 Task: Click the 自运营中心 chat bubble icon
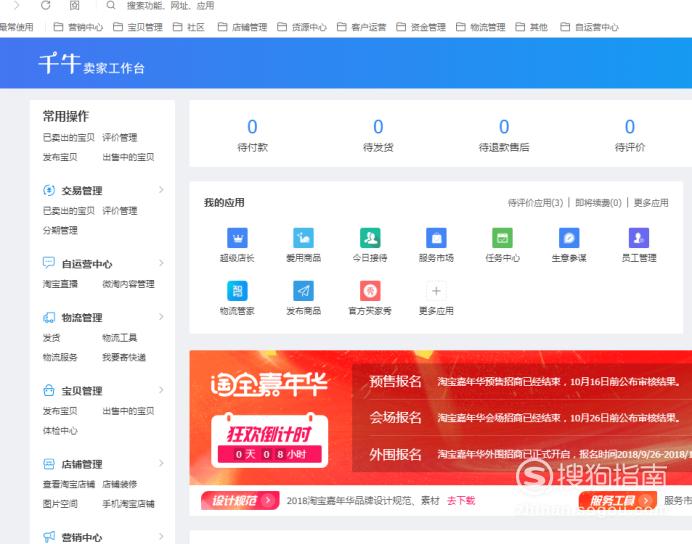[x=49, y=263]
